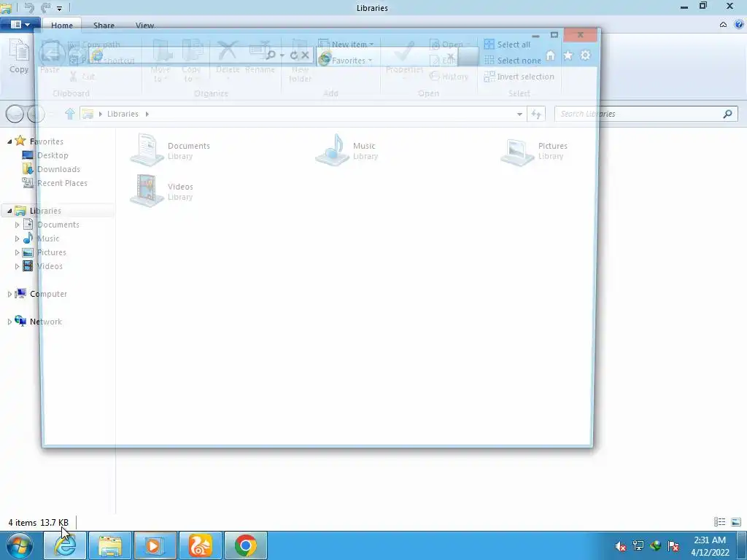This screenshot has width=747, height=560.
Task: Open Help via the question mark icon
Action: pyautogui.click(x=739, y=25)
